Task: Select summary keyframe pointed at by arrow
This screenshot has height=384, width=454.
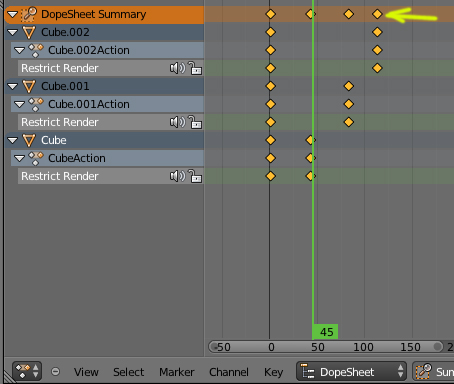Action: [377, 14]
